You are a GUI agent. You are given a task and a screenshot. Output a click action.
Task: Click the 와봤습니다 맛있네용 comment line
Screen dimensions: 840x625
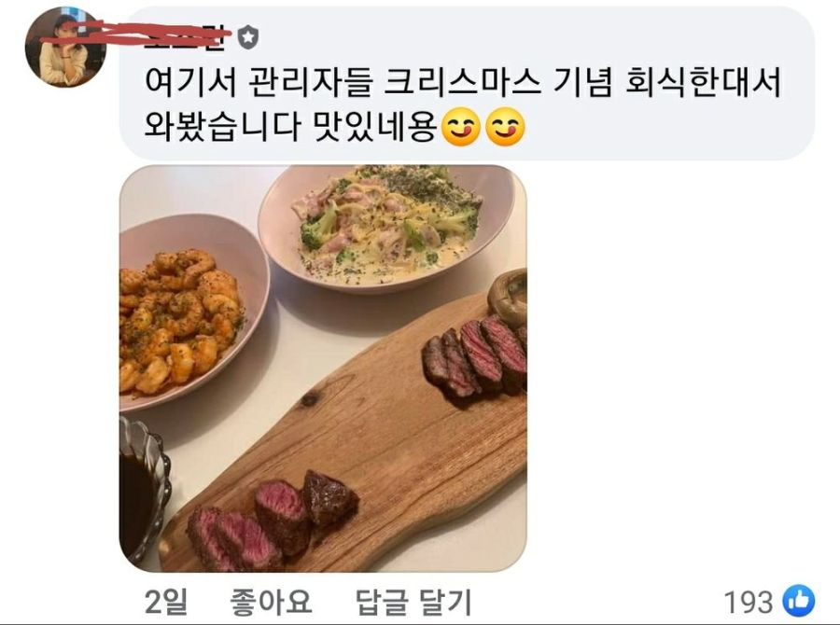coord(290,128)
